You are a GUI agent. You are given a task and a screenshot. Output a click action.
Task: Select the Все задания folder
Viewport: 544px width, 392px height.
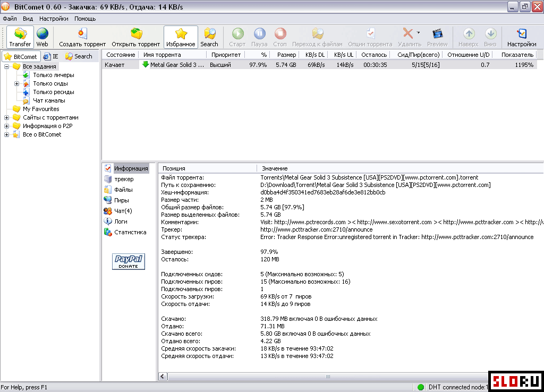(39, 66)
